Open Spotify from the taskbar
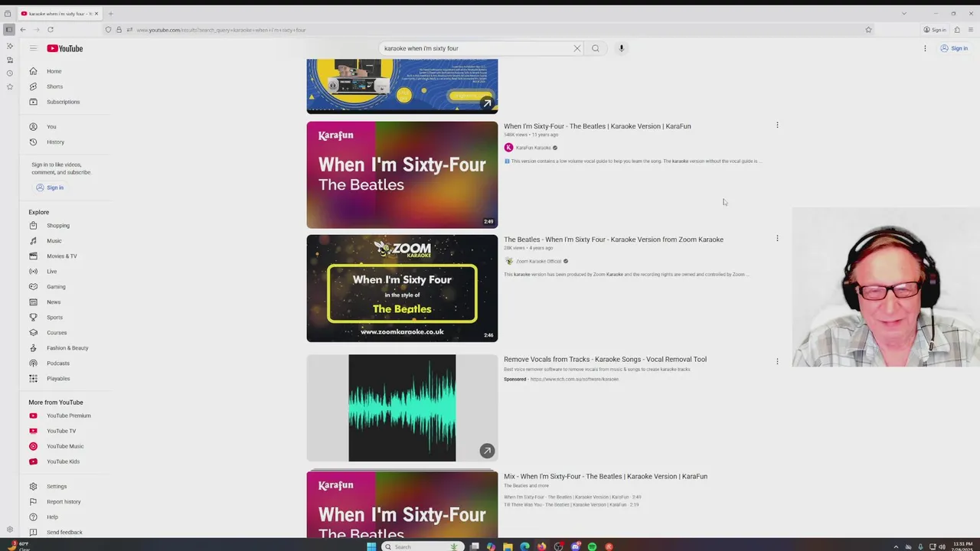 click(592, 546)
